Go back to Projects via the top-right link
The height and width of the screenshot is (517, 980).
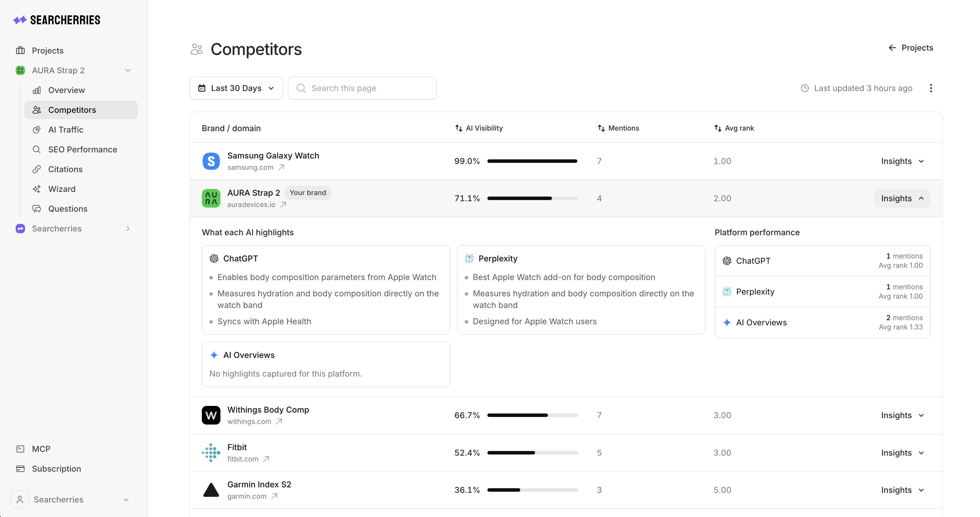point(911,48)
